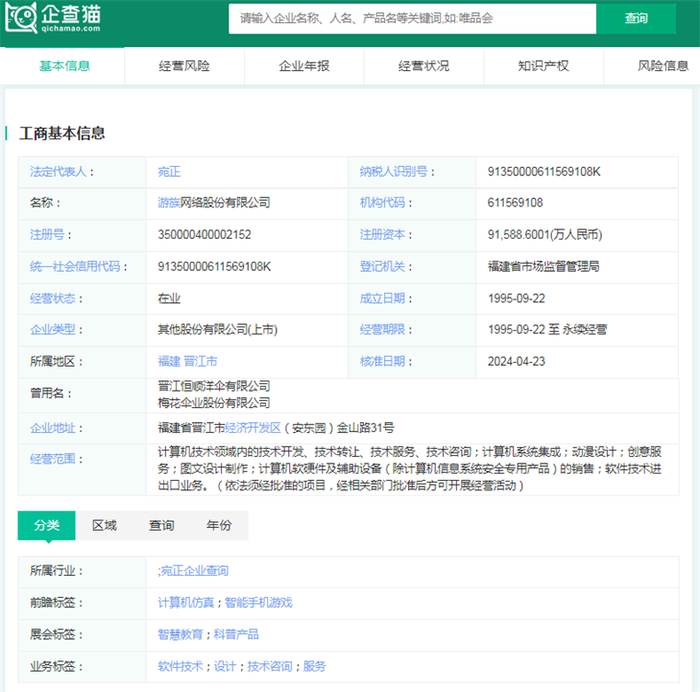Click the 宛正企业查询 industry link
This screenshot has width=700, height=692.
coord(194,571)
